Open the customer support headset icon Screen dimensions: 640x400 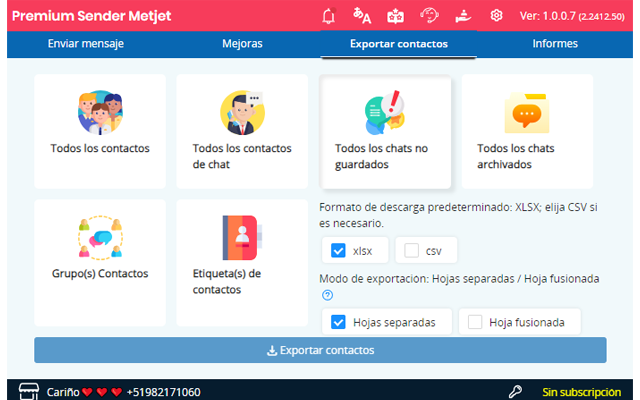[429, 16]
